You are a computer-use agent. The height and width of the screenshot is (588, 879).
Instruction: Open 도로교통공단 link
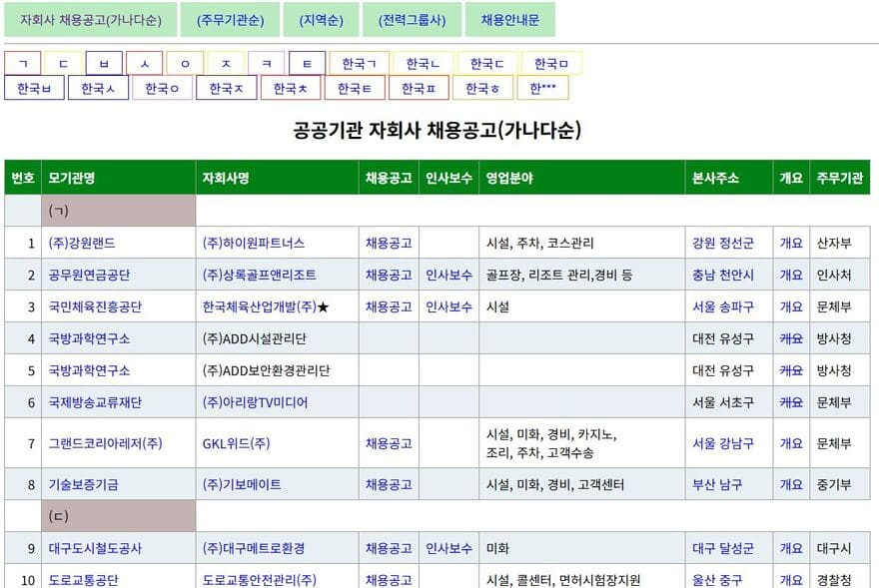click(x=84, y=580)
